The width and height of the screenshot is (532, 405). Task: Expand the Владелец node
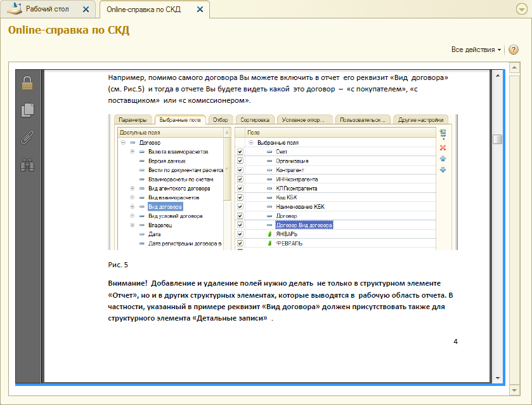pyautogui.click(x=133, y=225)
